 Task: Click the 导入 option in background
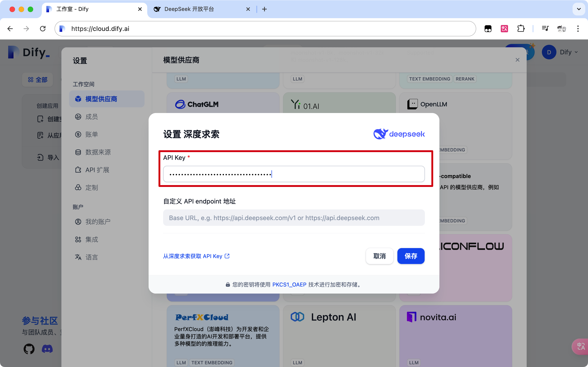pyautogui.click(x=48, y=158)
